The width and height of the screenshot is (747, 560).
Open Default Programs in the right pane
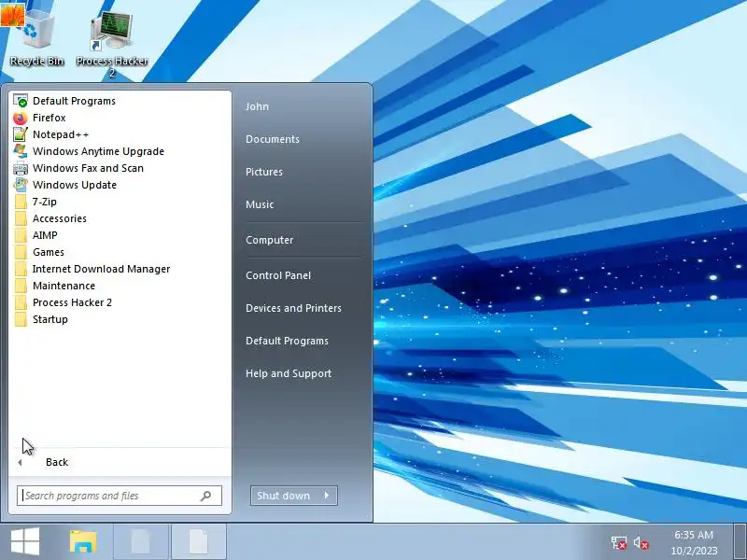(287, 341)
